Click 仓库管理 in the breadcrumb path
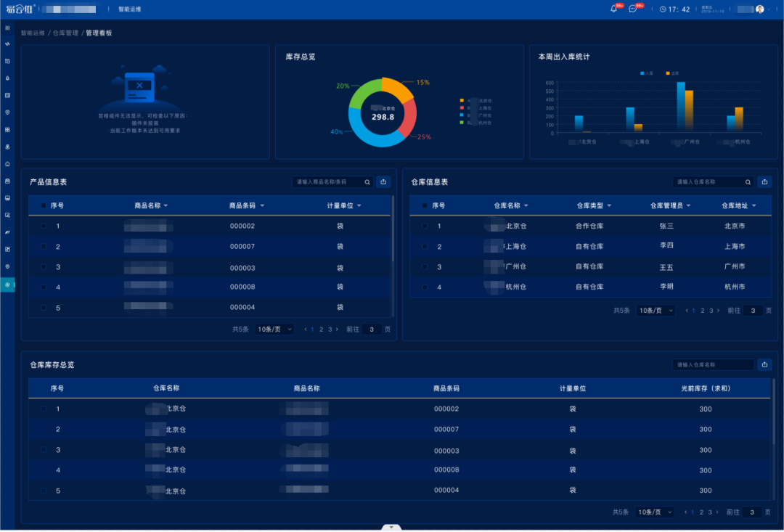This screenshot has width=784, height=532. 65,33
